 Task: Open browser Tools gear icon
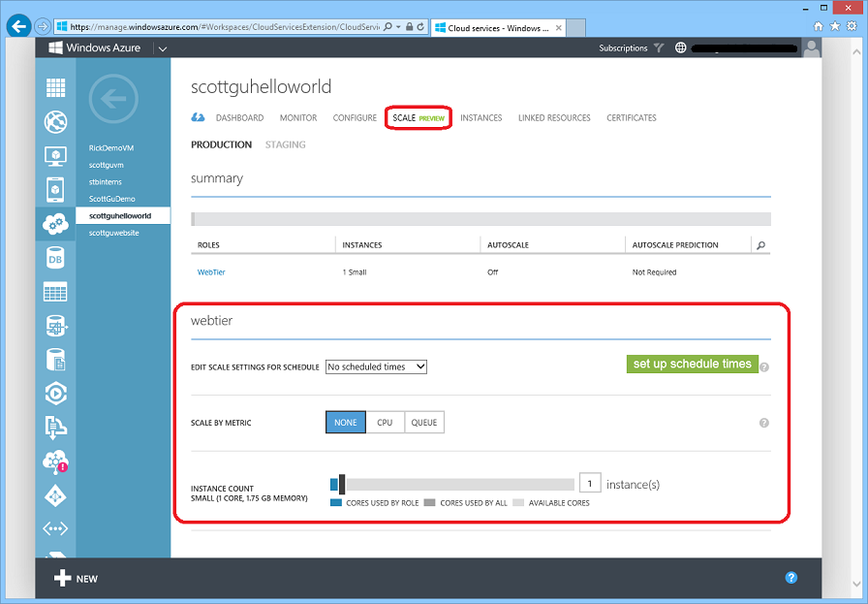point(852,26)
